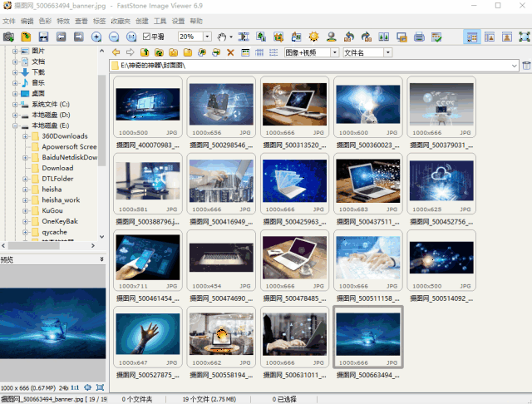Click the Add to favorites star folder icon
The image size is (532, 404).
(174, 52)
